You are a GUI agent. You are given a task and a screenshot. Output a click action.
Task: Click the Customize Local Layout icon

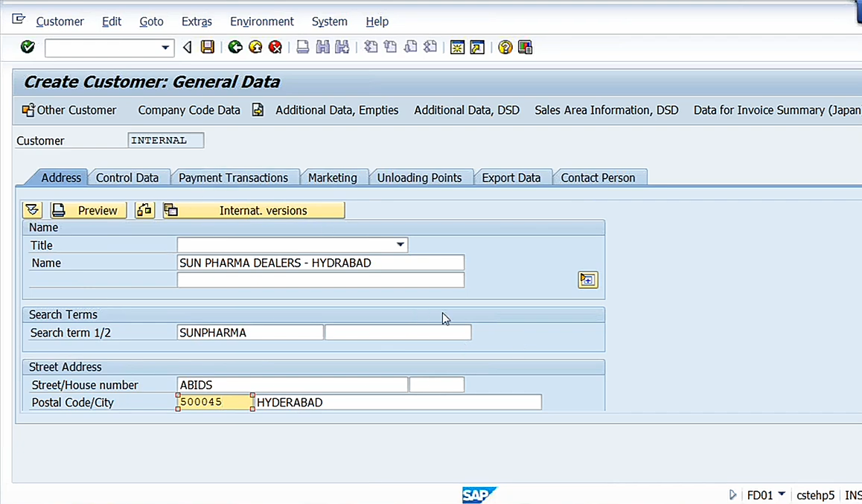pyautogui.click(x=525, y=47)
